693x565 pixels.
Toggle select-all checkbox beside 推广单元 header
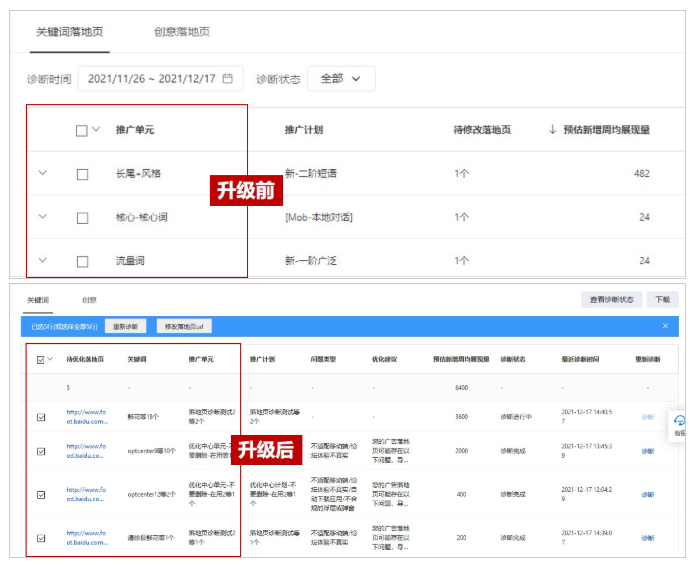[x=82, y=130]
